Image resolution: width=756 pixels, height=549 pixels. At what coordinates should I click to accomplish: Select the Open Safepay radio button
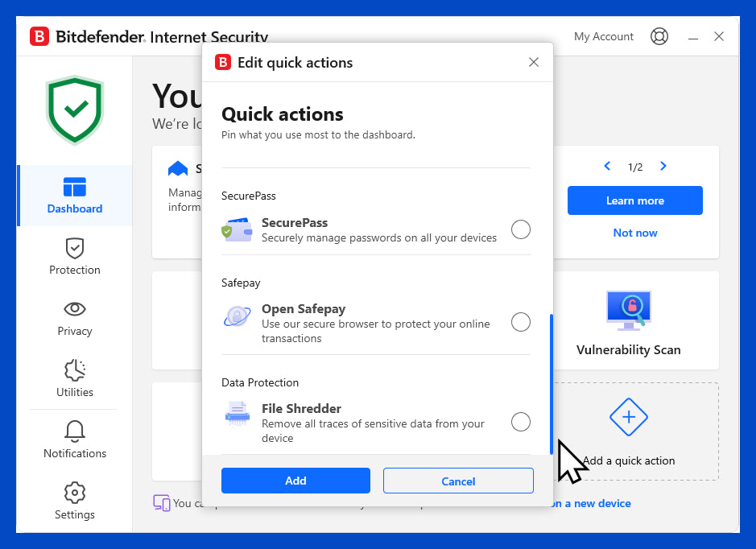521,322
